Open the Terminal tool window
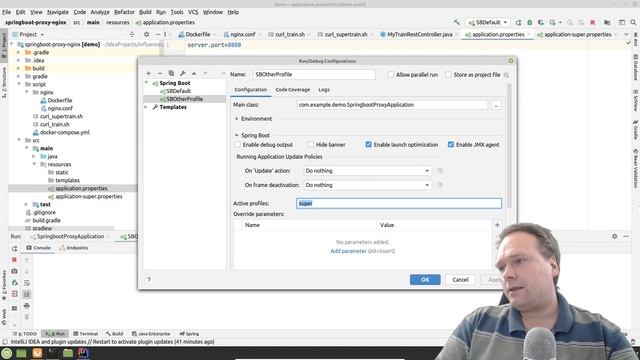640x360 pixels. [x=85, y=333]
